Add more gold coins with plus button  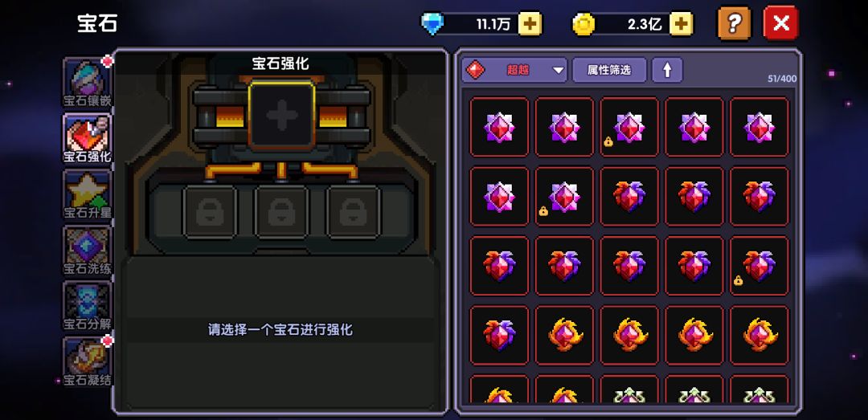pyautogui.click(x=681, y=24)
